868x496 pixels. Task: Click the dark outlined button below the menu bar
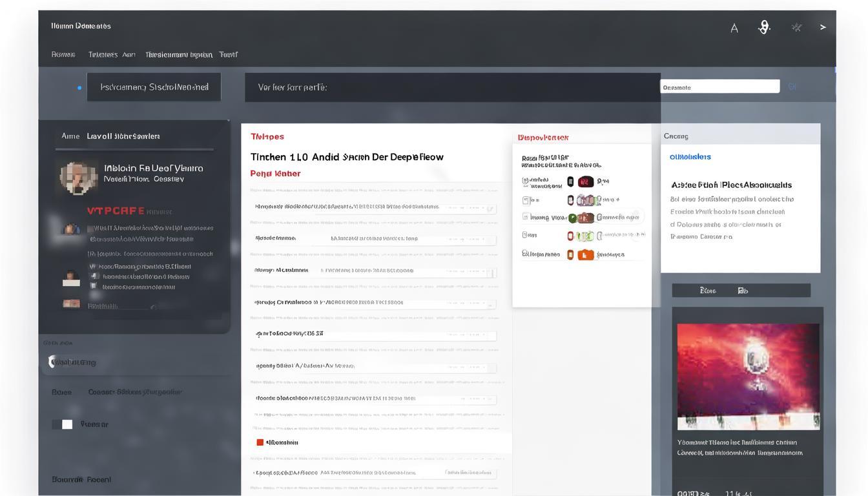pyautogui.click(x=154, y=87)
